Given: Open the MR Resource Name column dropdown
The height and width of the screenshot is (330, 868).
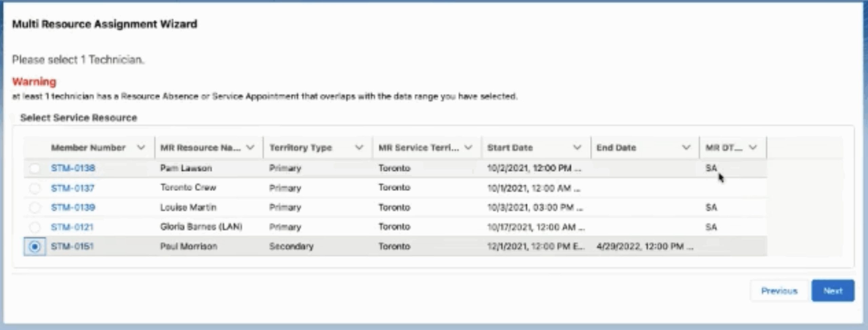Looking at the screenshot, I should coord(251,147).
